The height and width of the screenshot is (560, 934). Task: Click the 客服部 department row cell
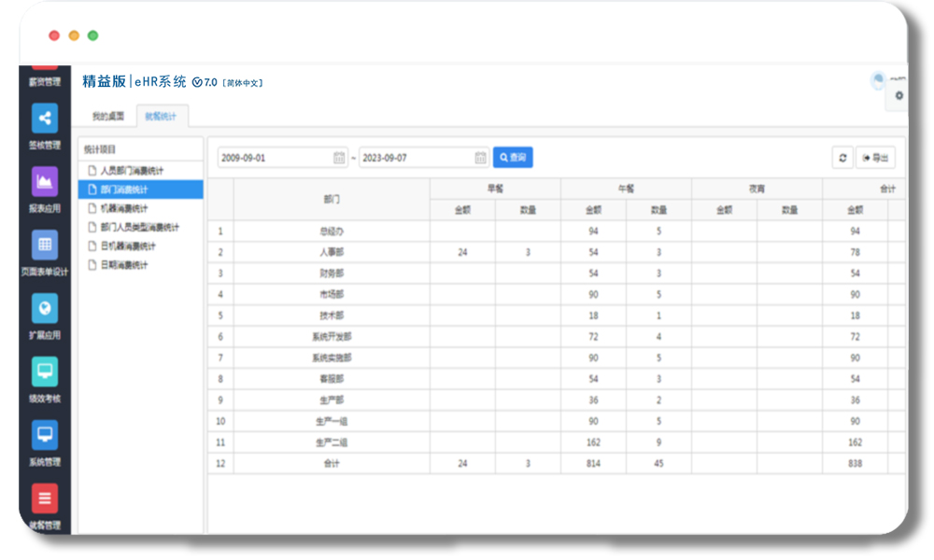[332, 379]
